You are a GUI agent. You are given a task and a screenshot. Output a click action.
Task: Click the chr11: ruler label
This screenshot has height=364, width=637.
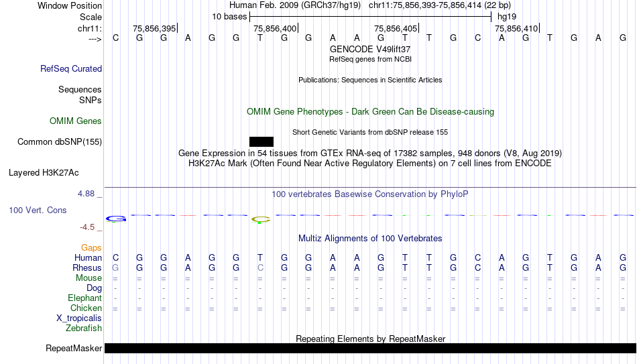pyautogui.click(x=90, y=28)
